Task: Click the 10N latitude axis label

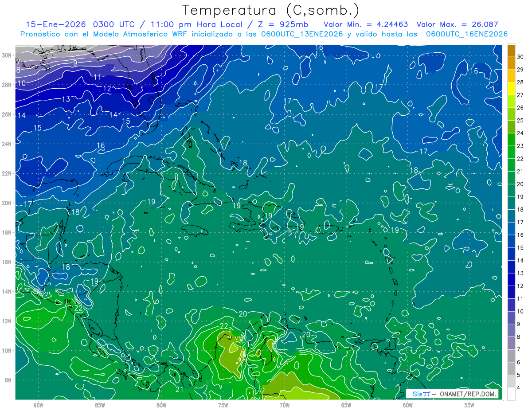Action: pyautogui.click(x=8, y=351)
